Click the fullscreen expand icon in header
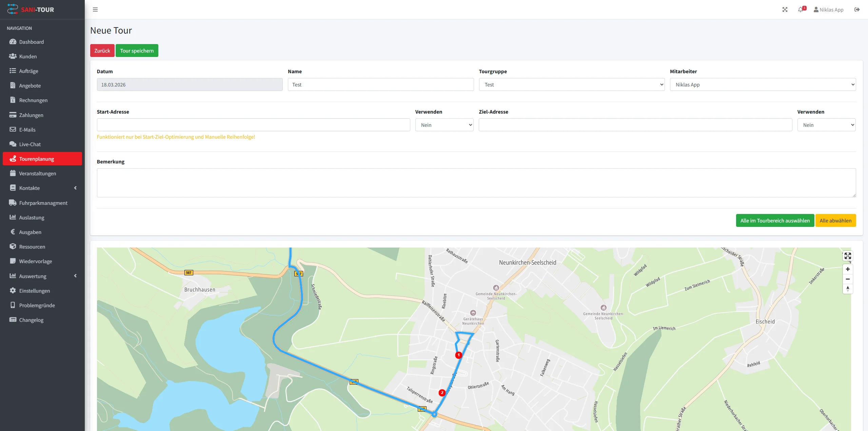This screenshot has width=868, height=431. pos(785,9)
